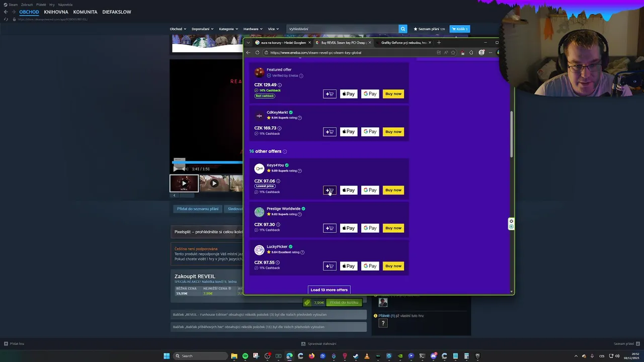
Task: Add Keys4You offer to cart
Action: coord(330,190)
